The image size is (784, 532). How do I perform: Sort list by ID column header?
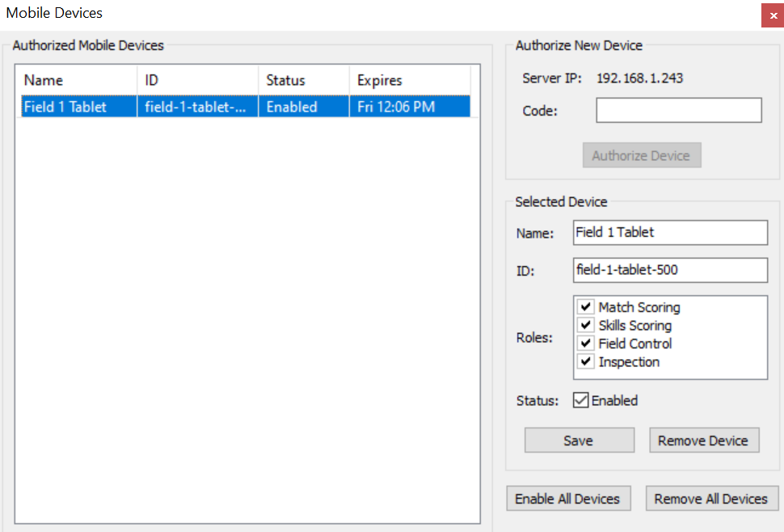click(197, 80)
